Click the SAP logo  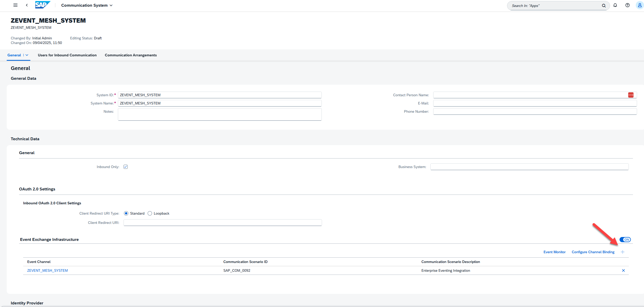coord(42,5)
